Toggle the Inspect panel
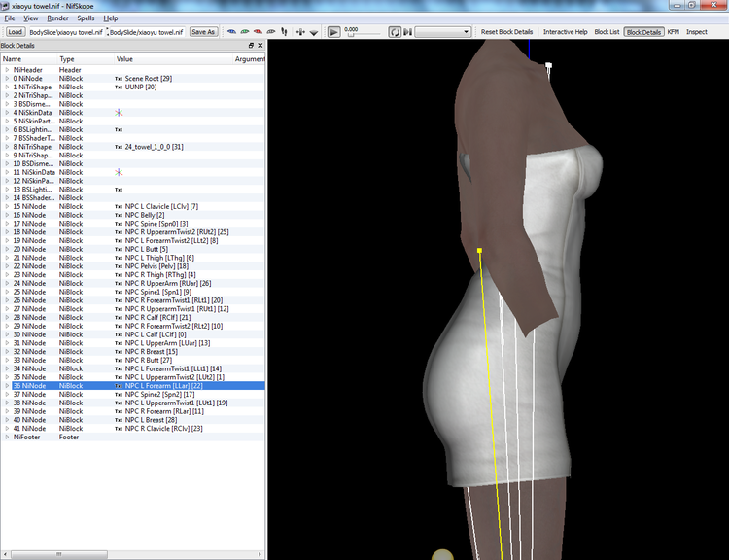The height and width of the screenshot is (560, 729). pyautogui.click(x=697, y=32)
